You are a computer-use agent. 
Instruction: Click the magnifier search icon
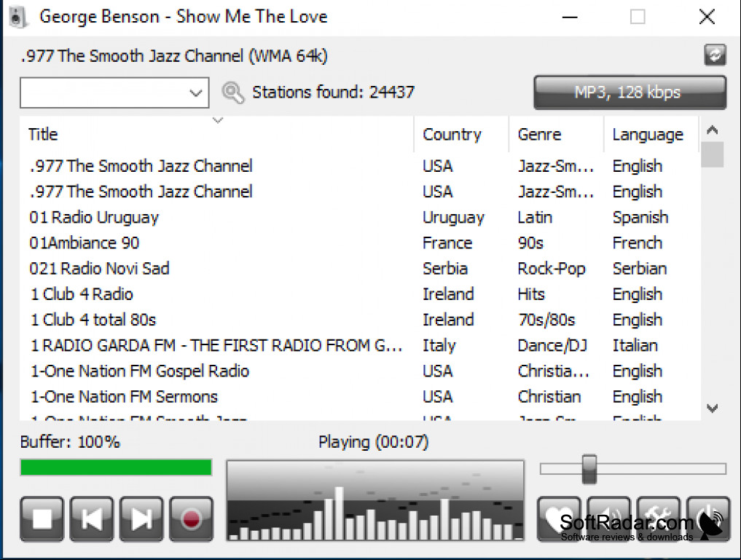[233, 92]
